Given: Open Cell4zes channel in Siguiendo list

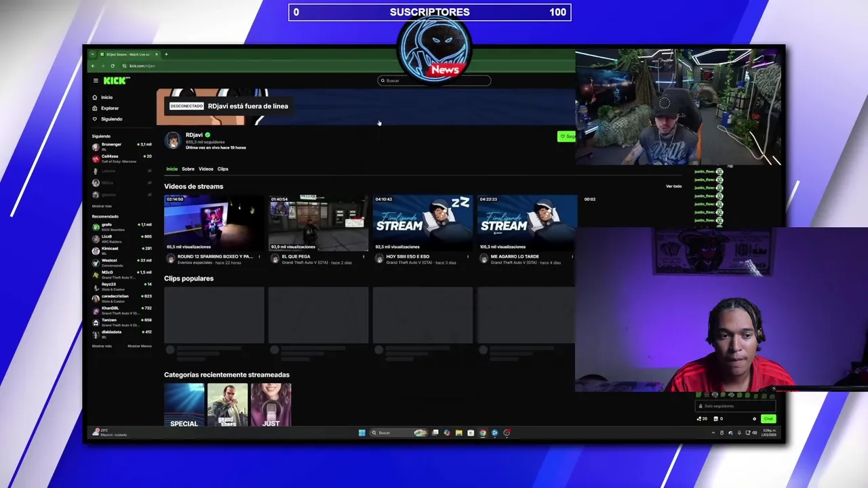Looking at the screenshot, I should [x=122, y=159].
